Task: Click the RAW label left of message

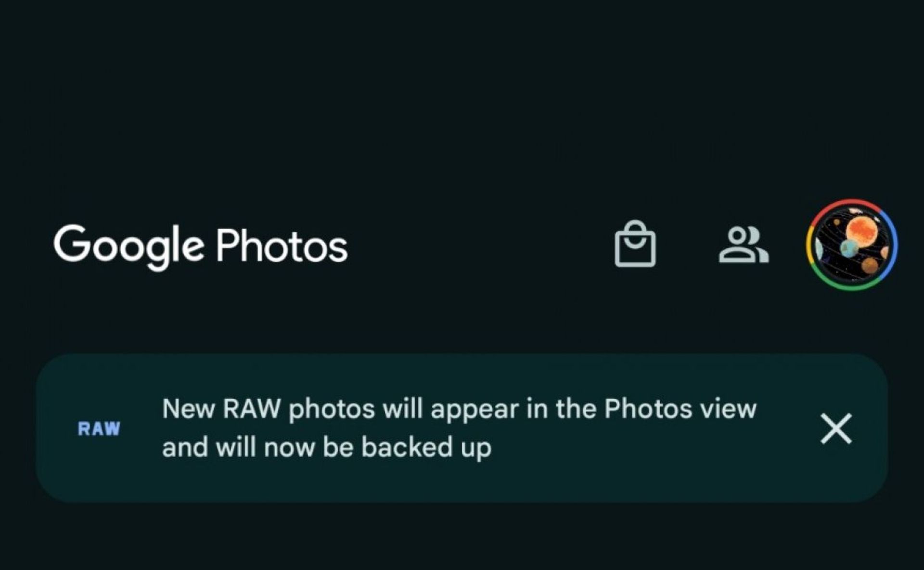Action: point(99,429)
